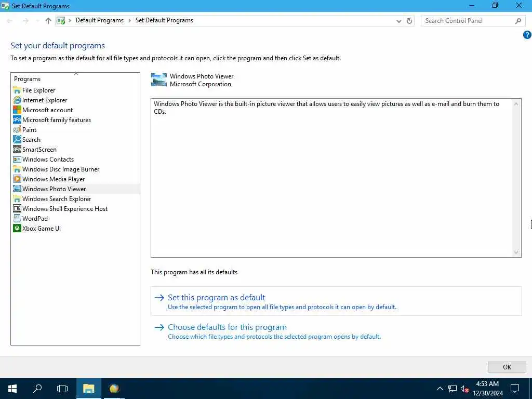The image size is (532, 399).
Task: Click the Windows Search Explorer icon
Action: (17, 198)
